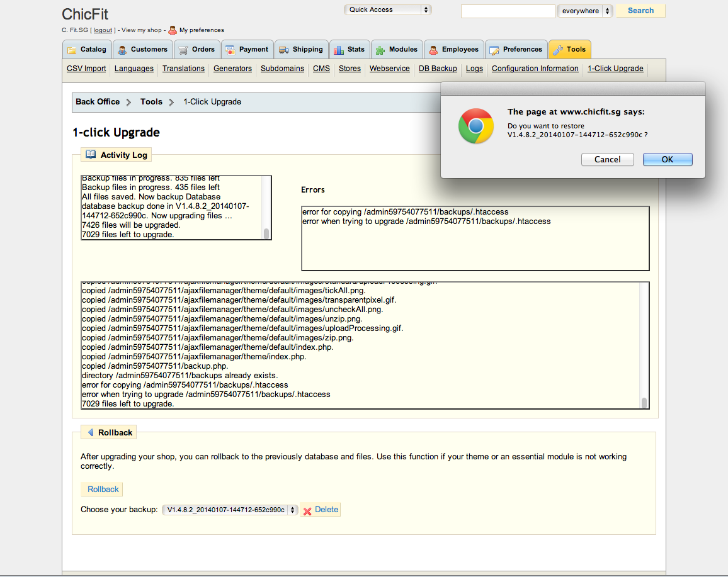Viewport: 728px width, 577px height.
Task: Open the Webservice submenu link
Action: point(390,69)
